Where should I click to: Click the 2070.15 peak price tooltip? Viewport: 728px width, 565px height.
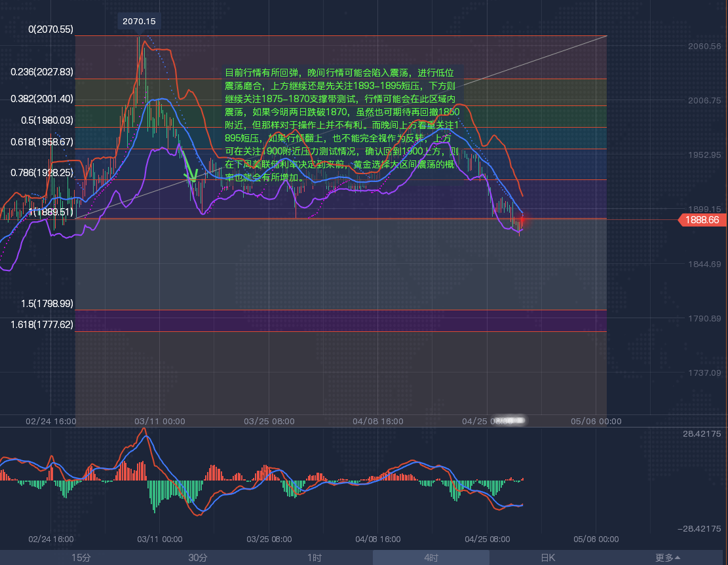click(x=139, y=22)
